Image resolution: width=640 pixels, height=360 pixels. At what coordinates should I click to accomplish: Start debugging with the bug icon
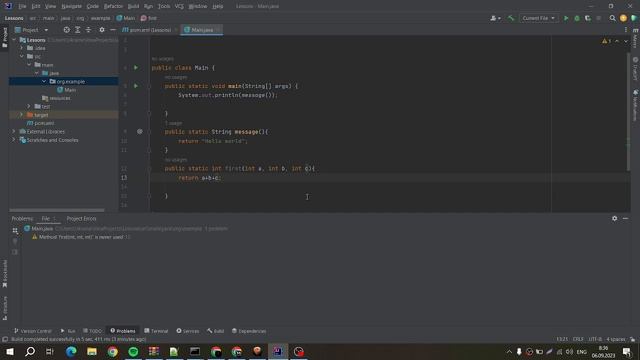click(x=577, y=18)
